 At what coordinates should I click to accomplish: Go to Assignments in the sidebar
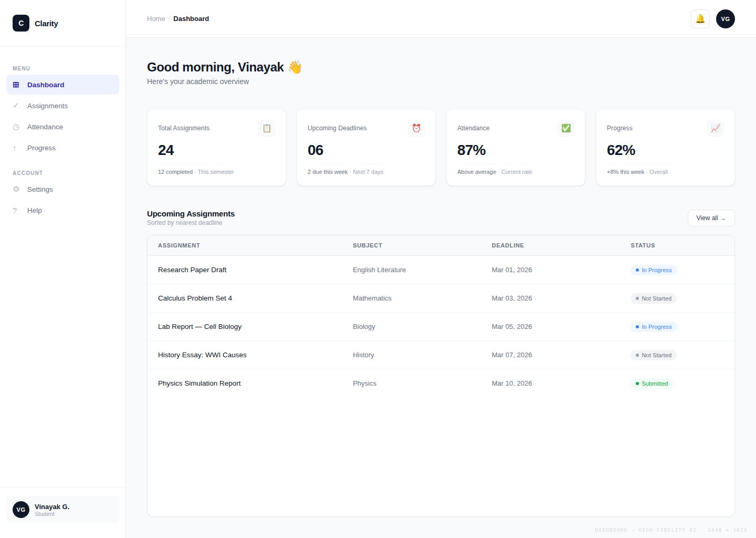tap(47, 106)
